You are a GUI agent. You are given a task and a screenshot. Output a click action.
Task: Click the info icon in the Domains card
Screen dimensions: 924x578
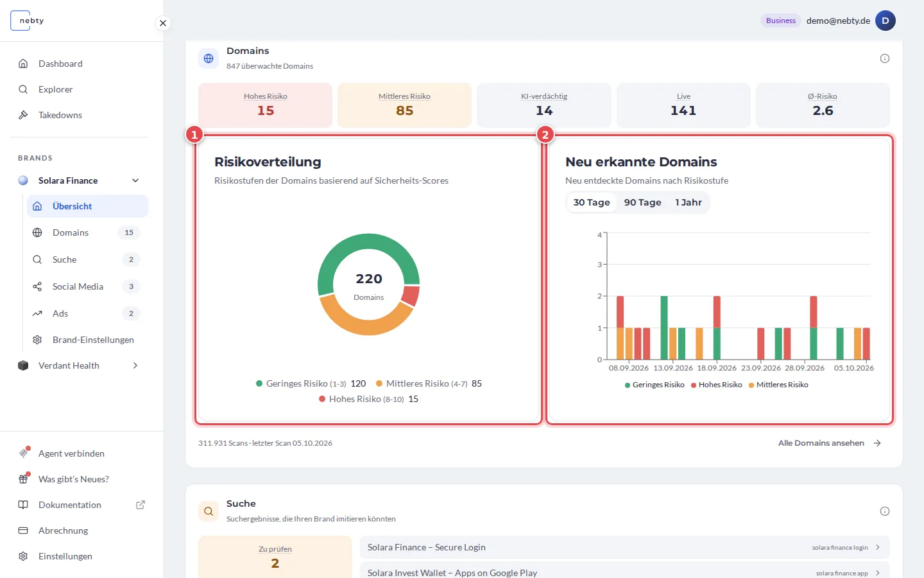885,58
